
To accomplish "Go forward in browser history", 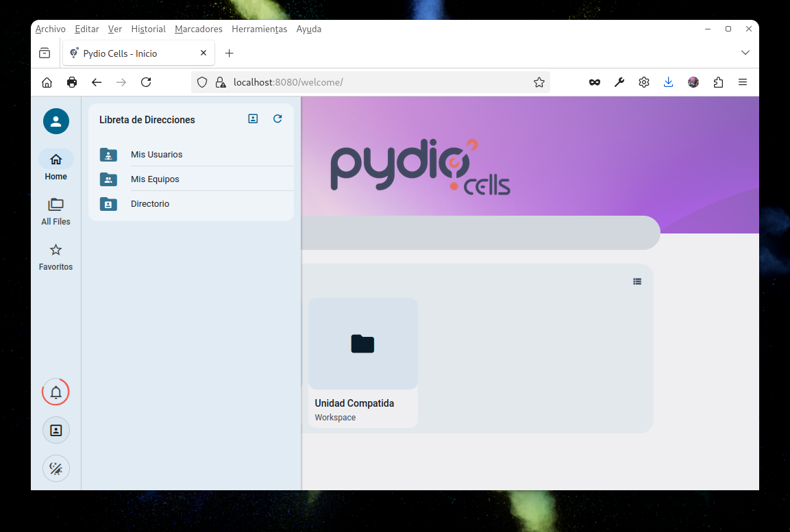I will 121,82.
